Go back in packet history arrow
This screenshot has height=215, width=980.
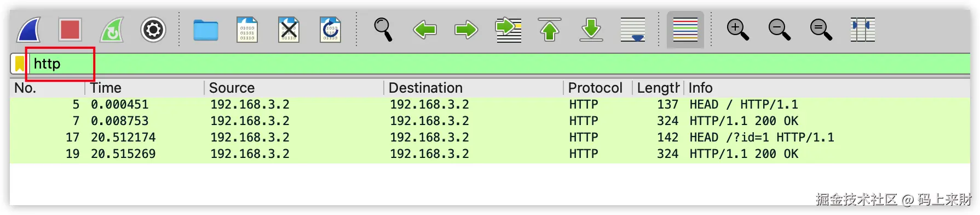425,30
